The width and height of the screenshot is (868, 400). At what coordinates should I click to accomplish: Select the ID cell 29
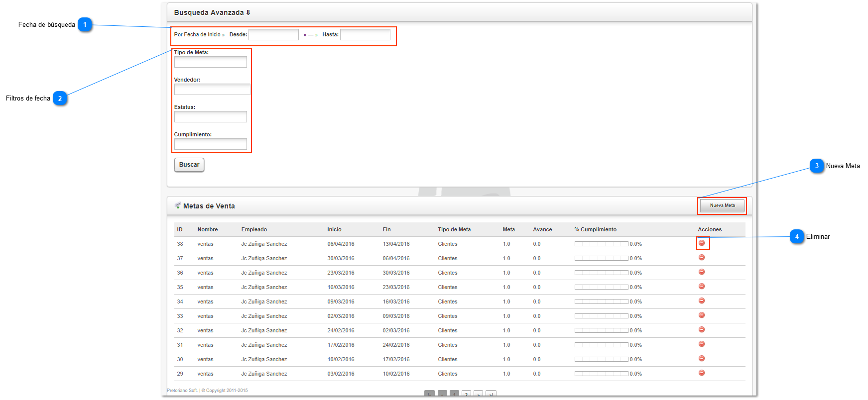180,374
